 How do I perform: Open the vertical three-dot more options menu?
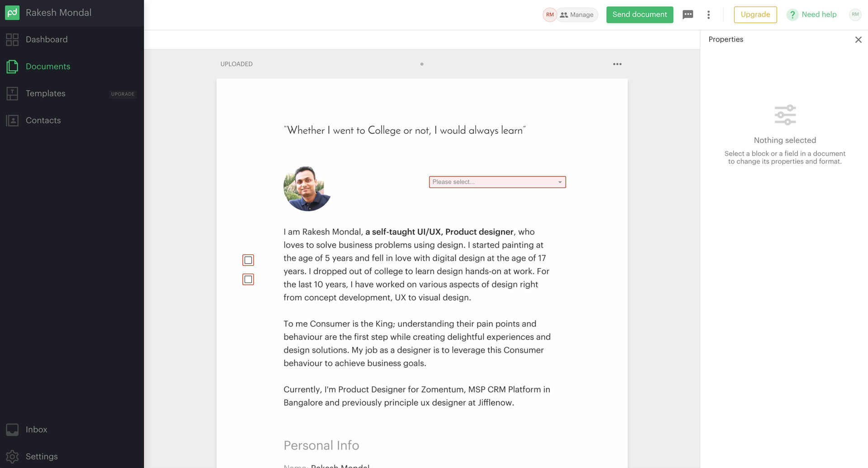(708, 15)
